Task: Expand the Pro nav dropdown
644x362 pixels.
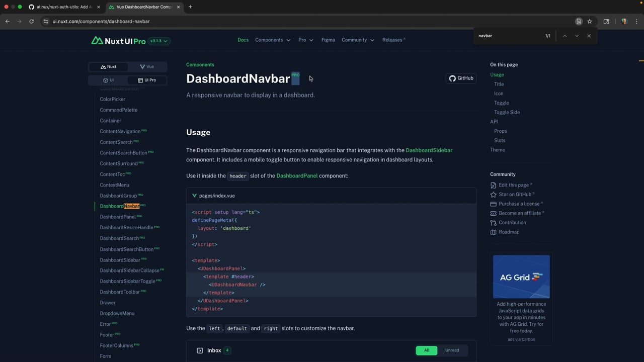Action: 306,40
